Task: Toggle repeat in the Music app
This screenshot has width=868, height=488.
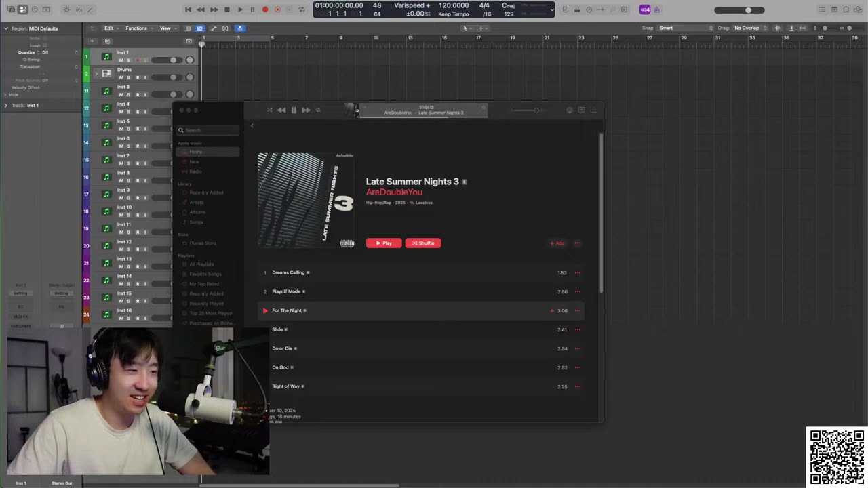Action: coord(318,110)
